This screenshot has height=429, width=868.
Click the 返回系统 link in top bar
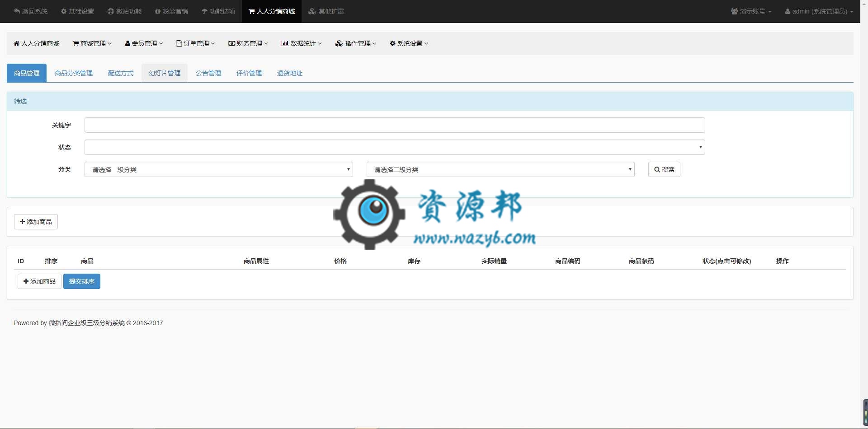click(30, 11)
